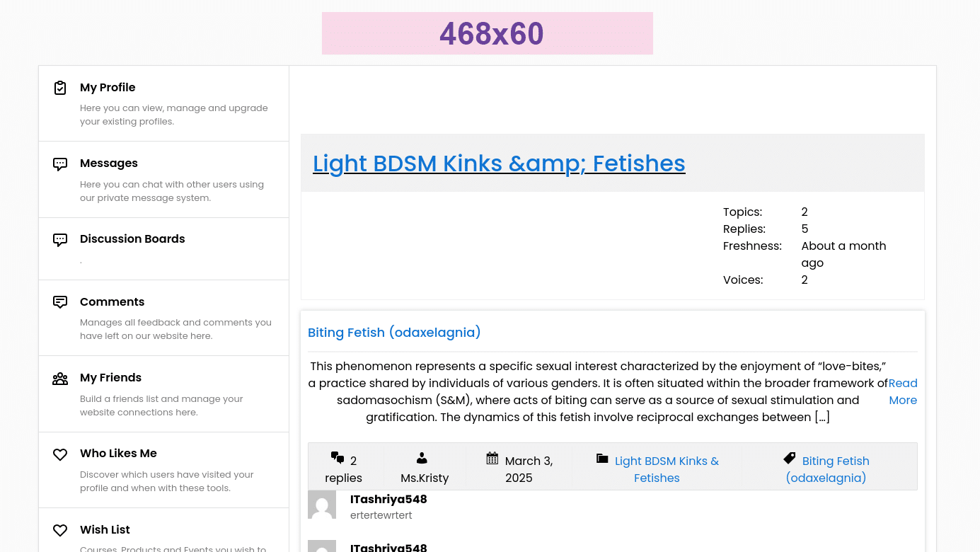Click the folder icon next to category
This screenshot has width=980, height=552.
pyautogui.click(x=602, y=458)
